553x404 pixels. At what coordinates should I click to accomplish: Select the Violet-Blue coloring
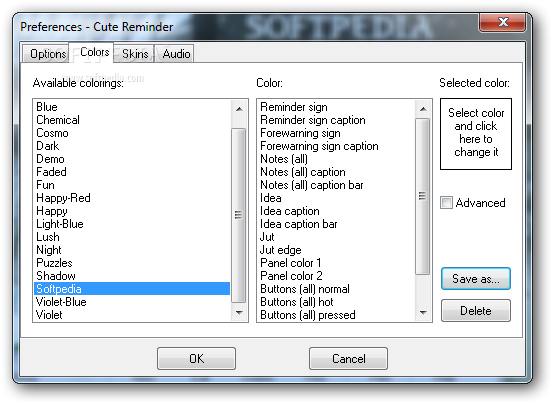(x=132, y=302)
